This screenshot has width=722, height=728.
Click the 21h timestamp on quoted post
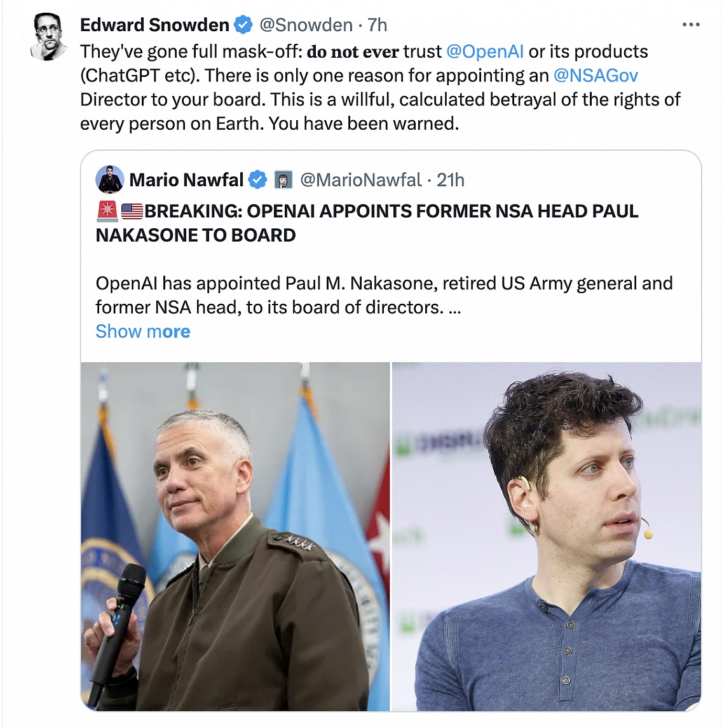pyautogui.click(x=450, y=180)
